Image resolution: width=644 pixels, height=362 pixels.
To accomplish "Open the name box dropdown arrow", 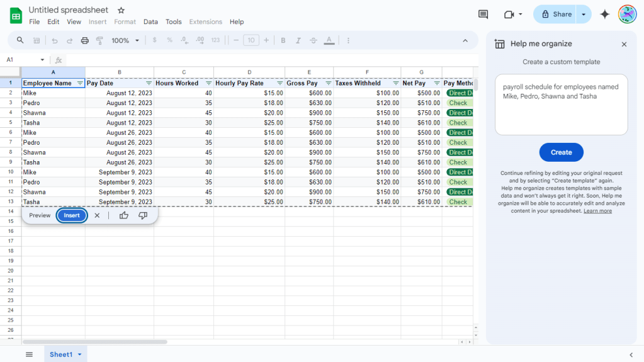I will pos(42,60).
